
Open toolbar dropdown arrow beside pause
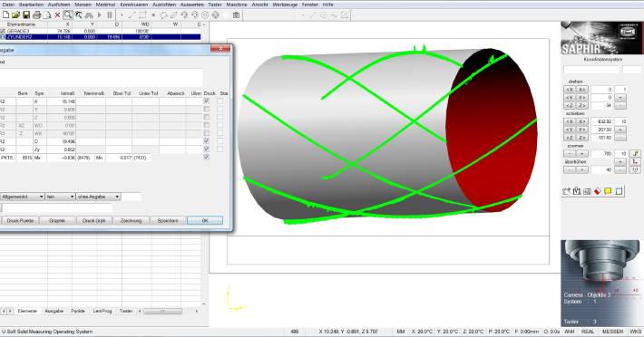tap(122, 15)
